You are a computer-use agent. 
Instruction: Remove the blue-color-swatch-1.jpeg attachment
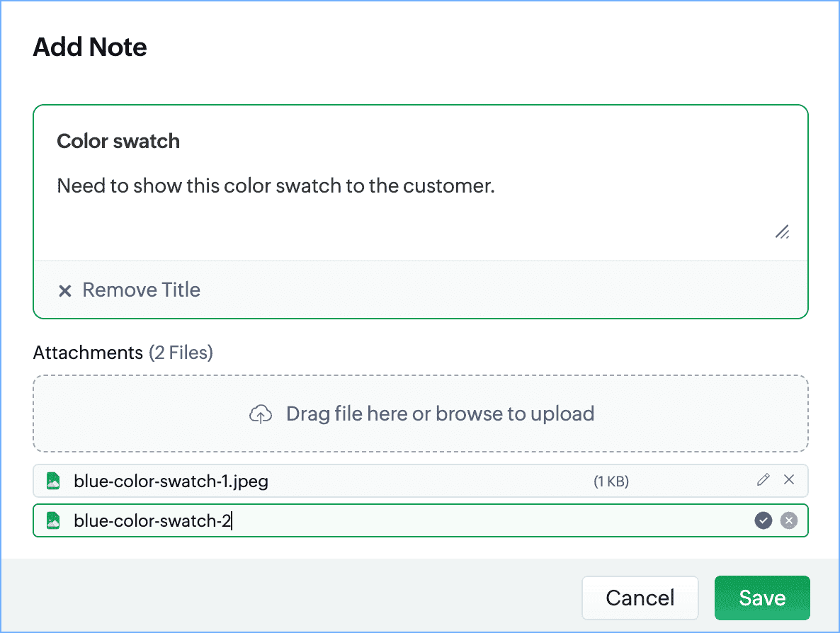pos(789,480)
